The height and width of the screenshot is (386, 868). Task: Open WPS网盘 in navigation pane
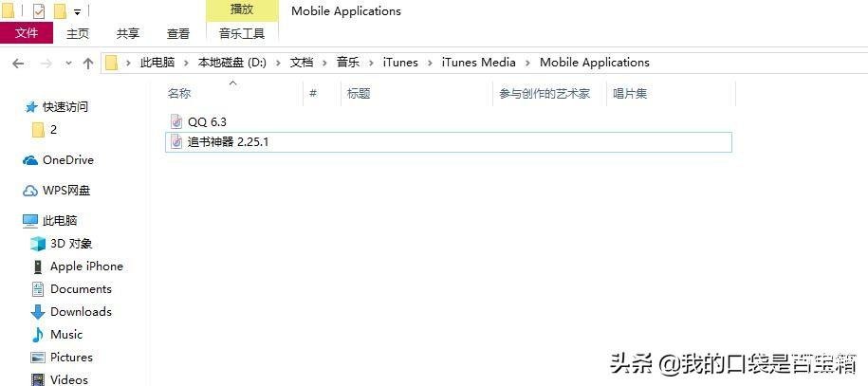click(x=66, y=191)
